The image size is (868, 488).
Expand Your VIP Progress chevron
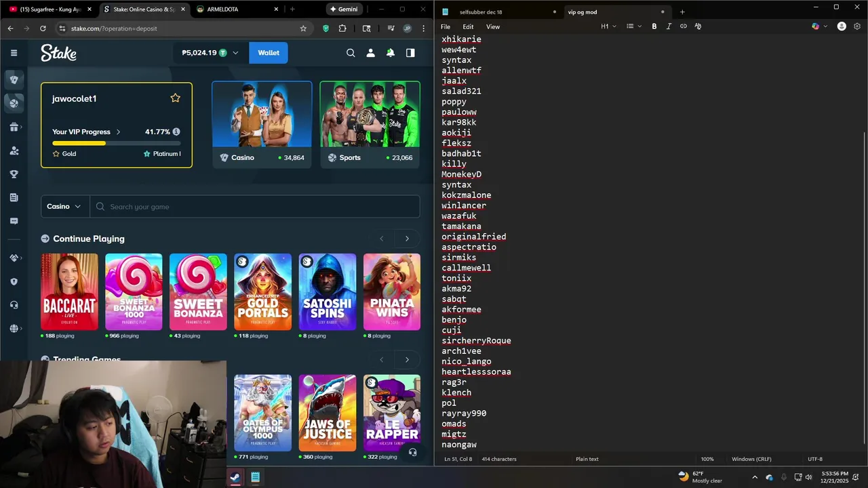click(x=118, y=132)
